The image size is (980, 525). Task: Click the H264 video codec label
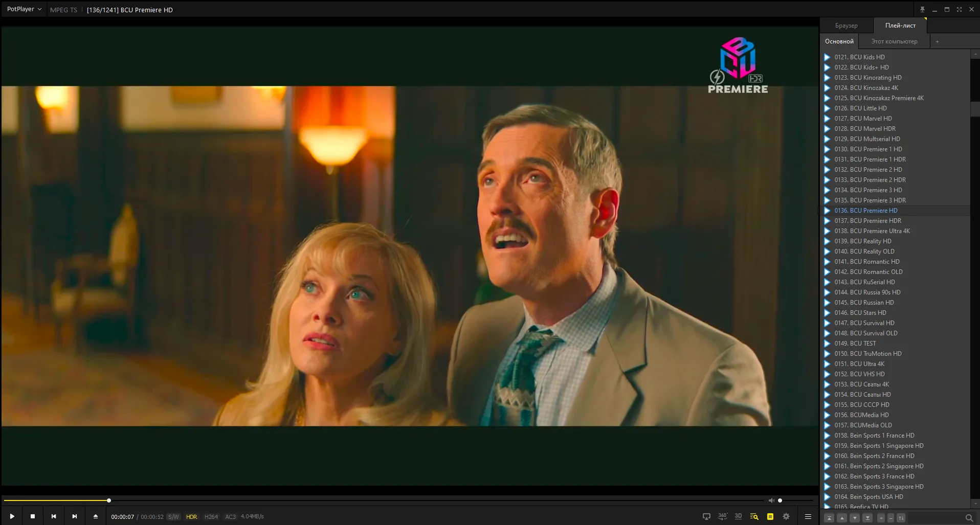(x=211, y=517)
